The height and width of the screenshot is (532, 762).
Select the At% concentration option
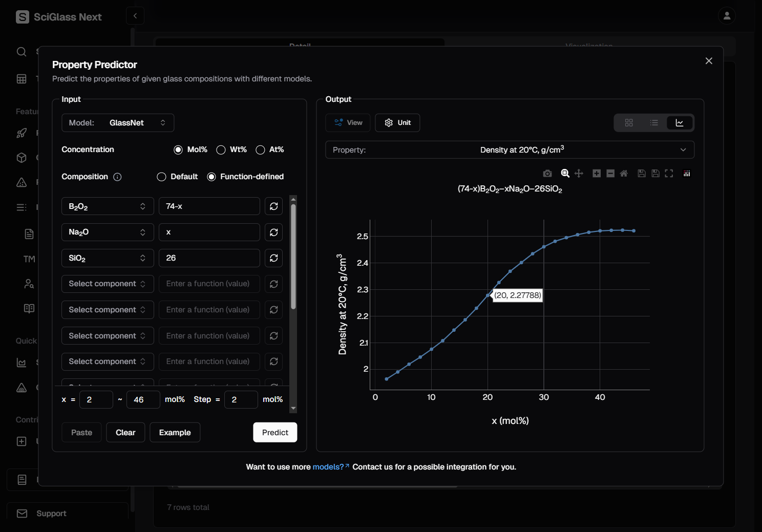click(x=261, y=150)
